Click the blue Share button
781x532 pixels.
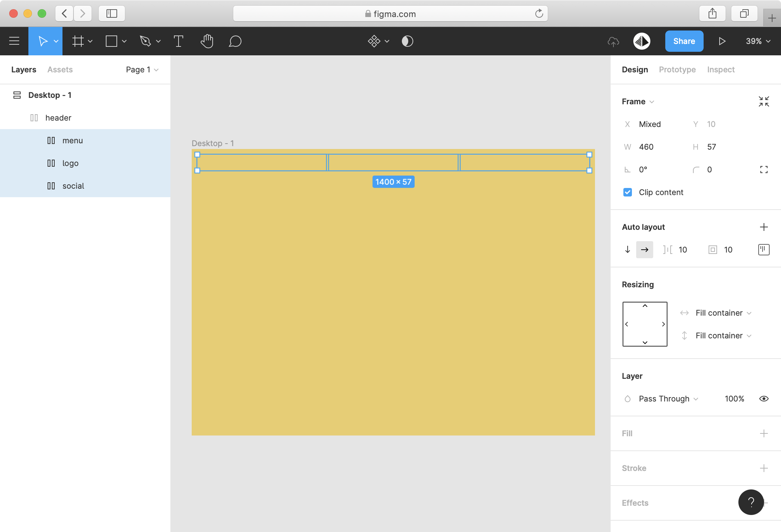click(x=684, y=41)
